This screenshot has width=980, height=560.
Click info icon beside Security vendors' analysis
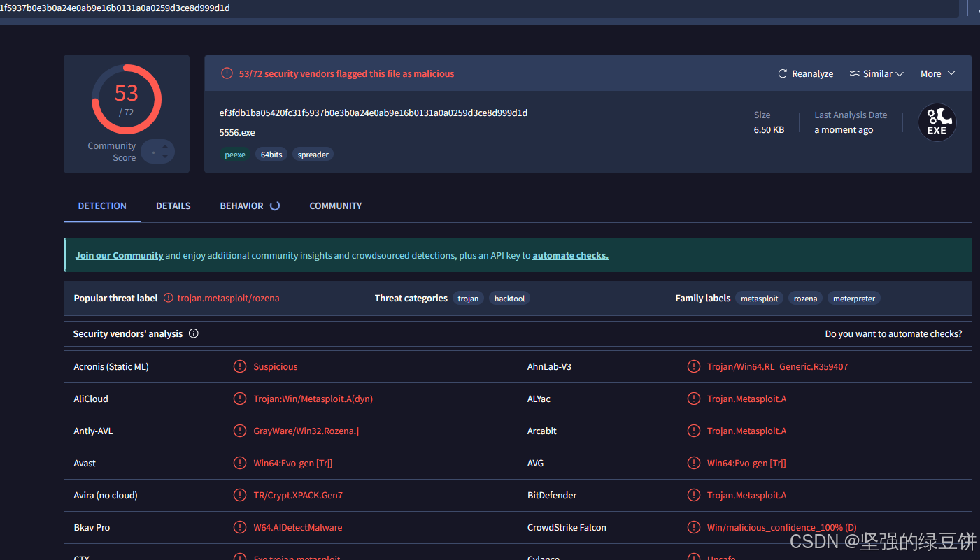194,333
